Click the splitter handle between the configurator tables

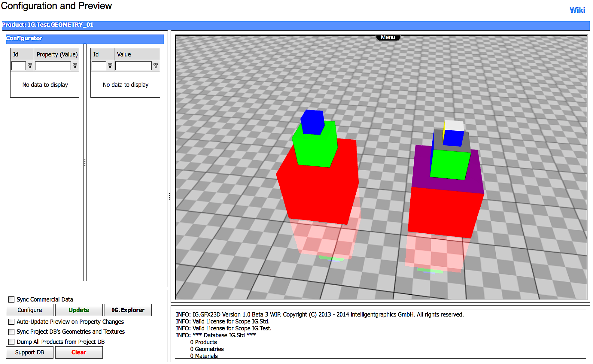pos(85,163)
